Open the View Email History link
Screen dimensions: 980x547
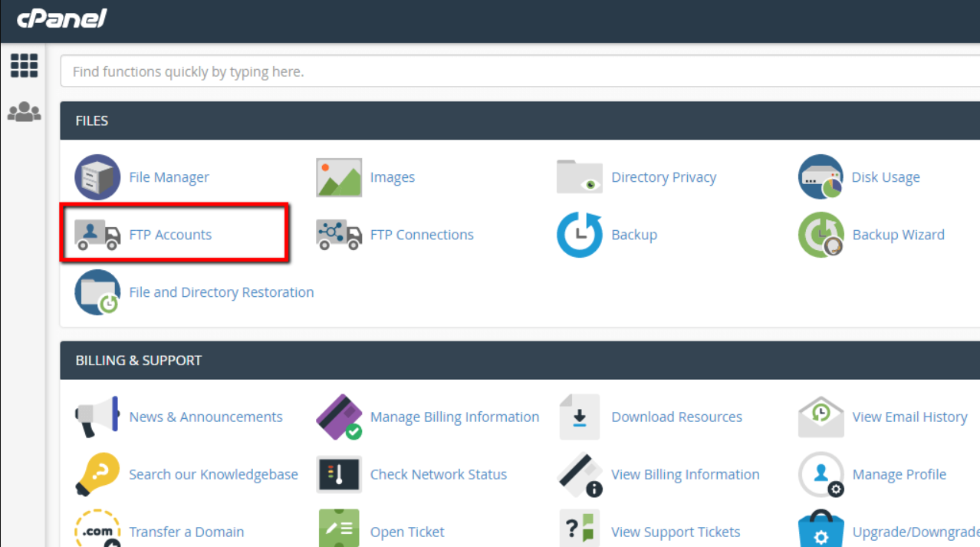click(x=910, y=417)
